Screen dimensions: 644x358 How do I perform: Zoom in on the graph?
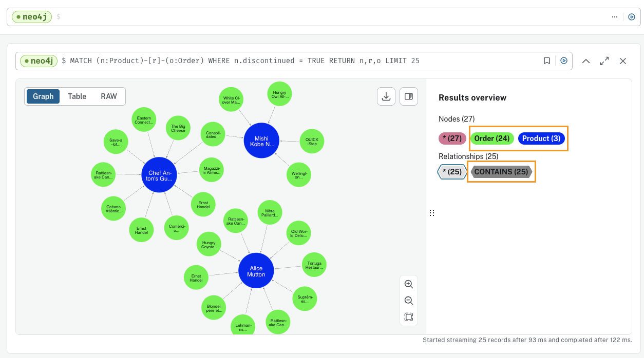pos(409,284)
